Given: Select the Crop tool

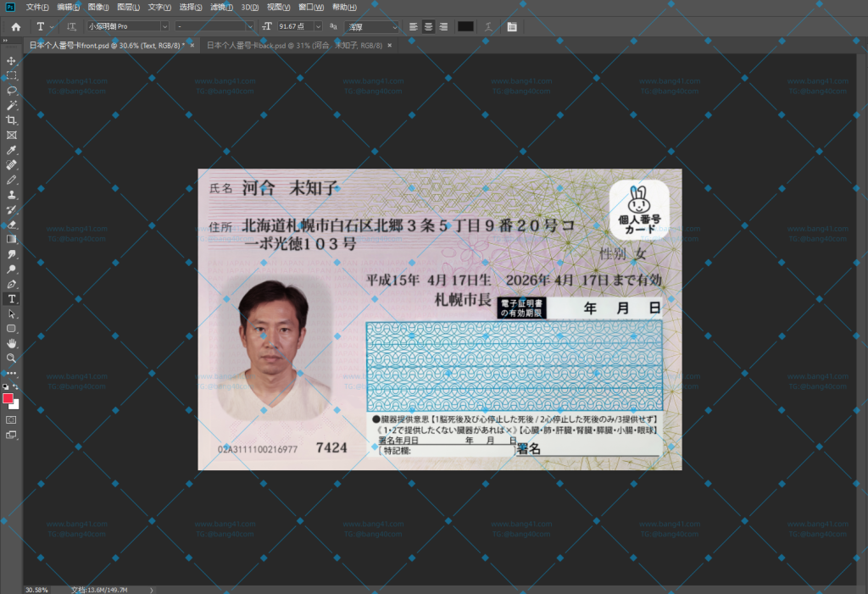Looking at the screenshot, I should [x=11, y=119].
